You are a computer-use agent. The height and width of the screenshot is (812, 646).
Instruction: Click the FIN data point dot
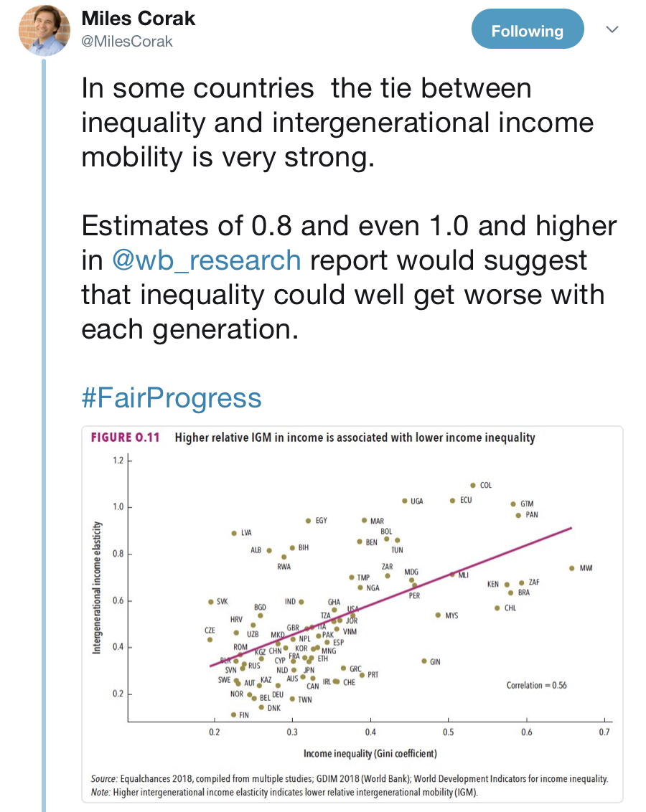[x=233, y=714]
